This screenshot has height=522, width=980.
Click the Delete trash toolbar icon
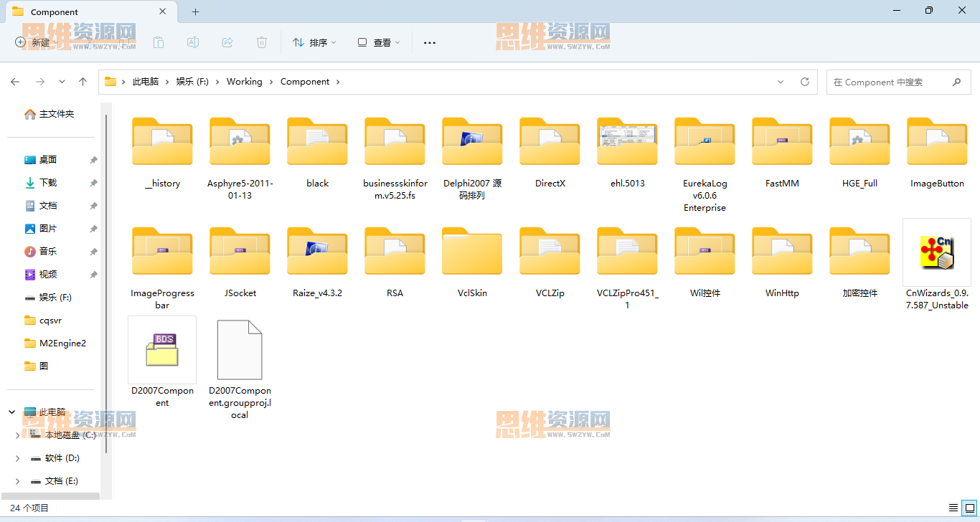[262, 42]
